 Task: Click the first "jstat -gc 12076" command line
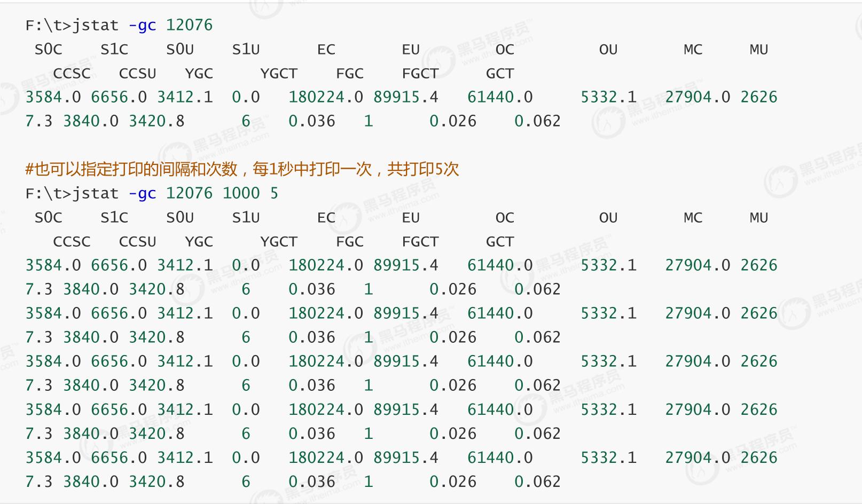tap(119, 25)
